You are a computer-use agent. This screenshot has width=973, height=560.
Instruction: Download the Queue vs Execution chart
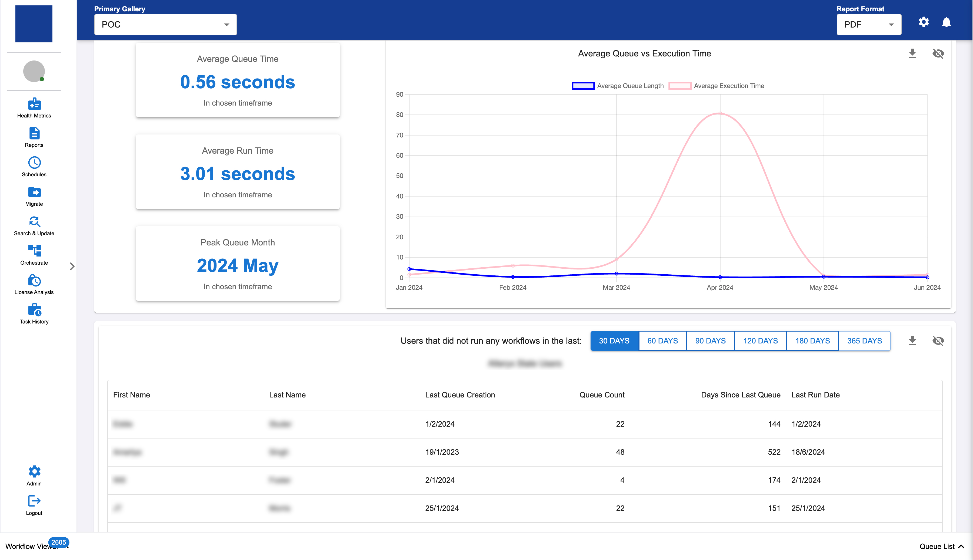point(912,53)
